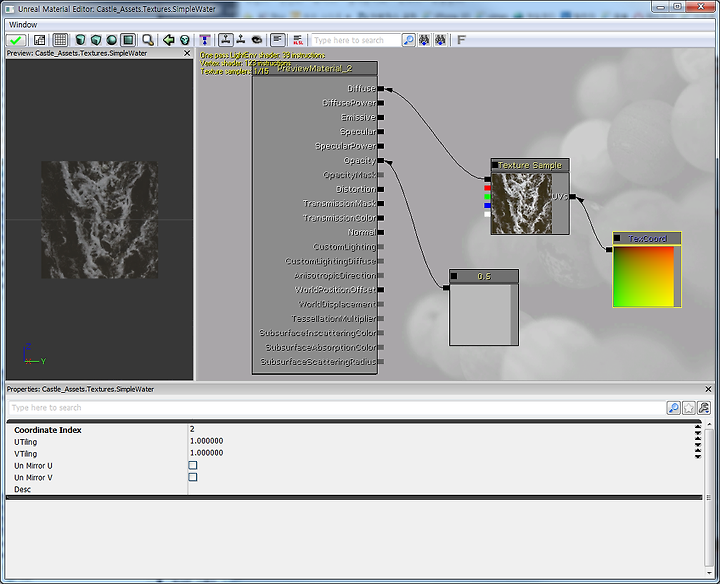Toggle the text-lines toolbar icon
Viewport: 720px width, 584px height.
[x=277, y=40]
